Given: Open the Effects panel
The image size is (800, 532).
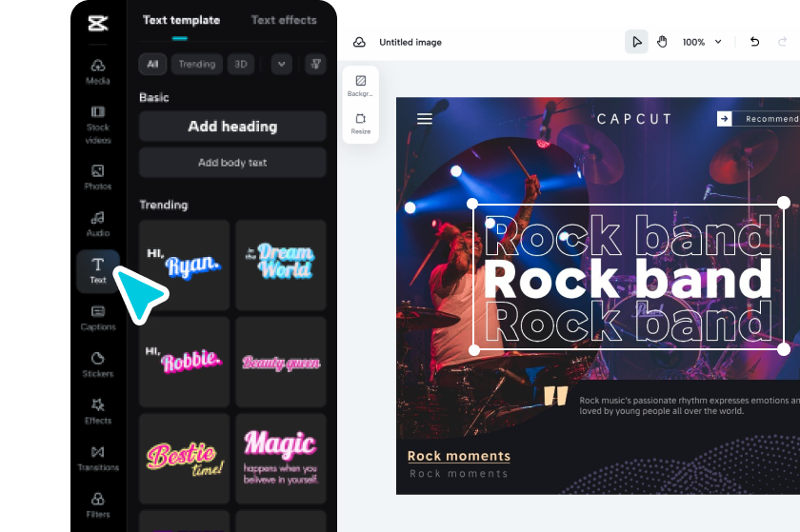Looking at the screenshot, I should (98, 412).
